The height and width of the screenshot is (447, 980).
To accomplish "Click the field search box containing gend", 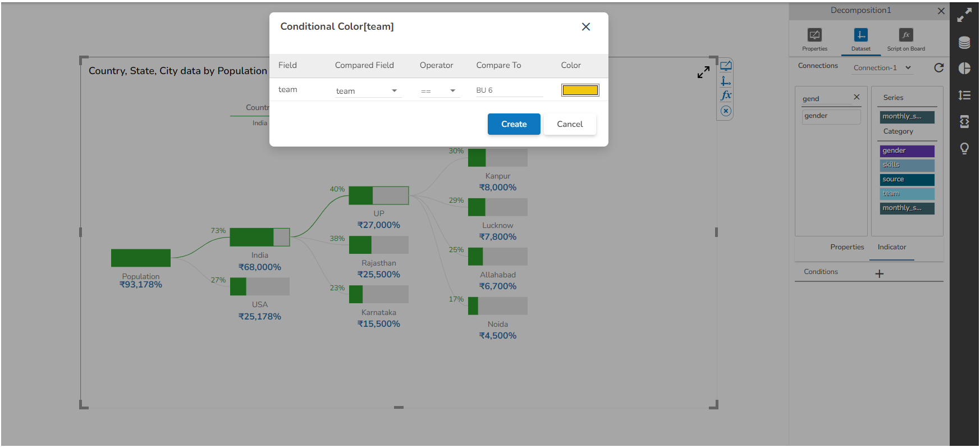I will (826, 98).
